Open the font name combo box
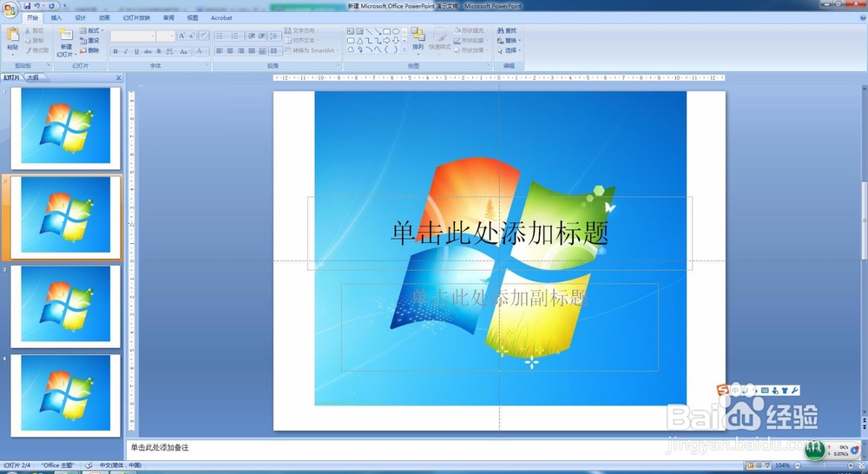 [x=133, y=36]
